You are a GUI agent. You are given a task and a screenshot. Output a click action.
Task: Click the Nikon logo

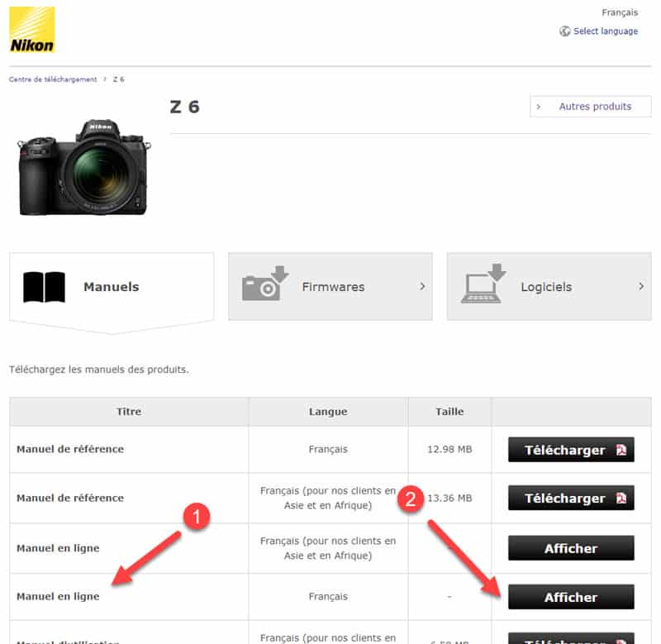pos(32,30)
